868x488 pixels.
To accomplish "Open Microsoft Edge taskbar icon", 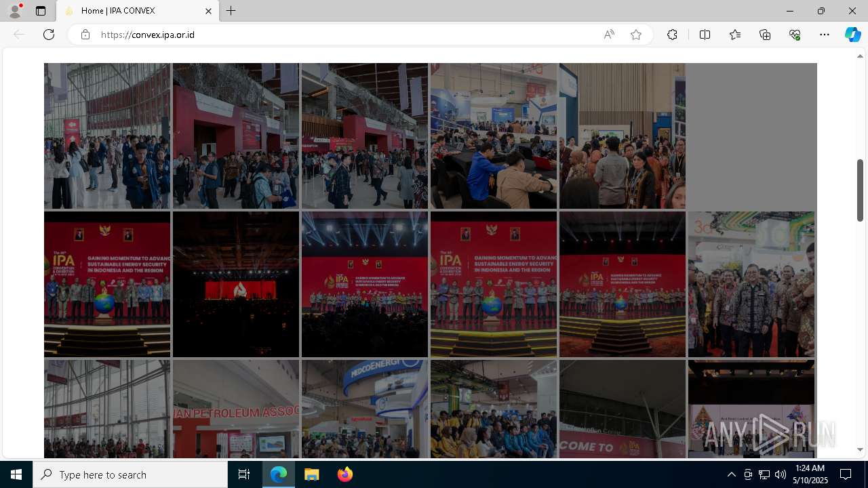I will 279,474.
